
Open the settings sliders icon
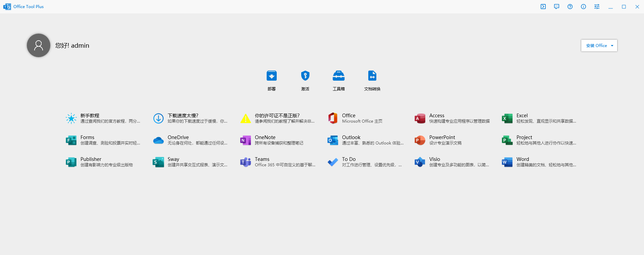click(597, 7)
